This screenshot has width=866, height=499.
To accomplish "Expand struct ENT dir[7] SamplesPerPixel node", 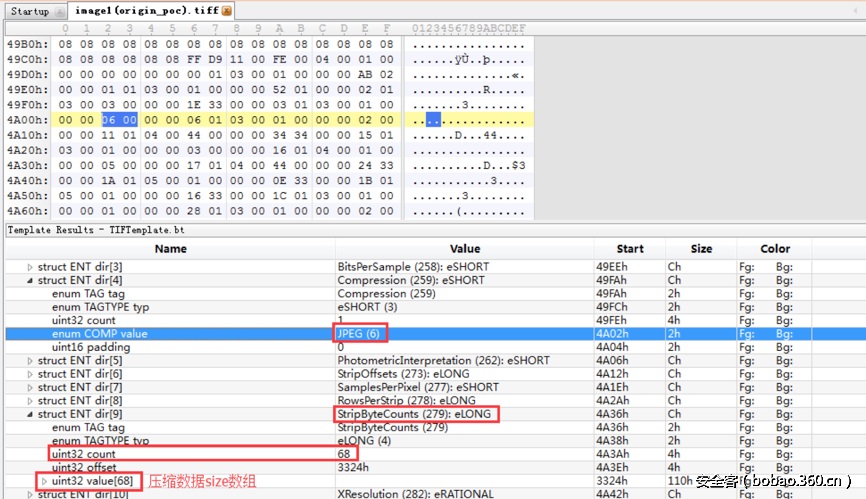I will [x=30, y=387].
